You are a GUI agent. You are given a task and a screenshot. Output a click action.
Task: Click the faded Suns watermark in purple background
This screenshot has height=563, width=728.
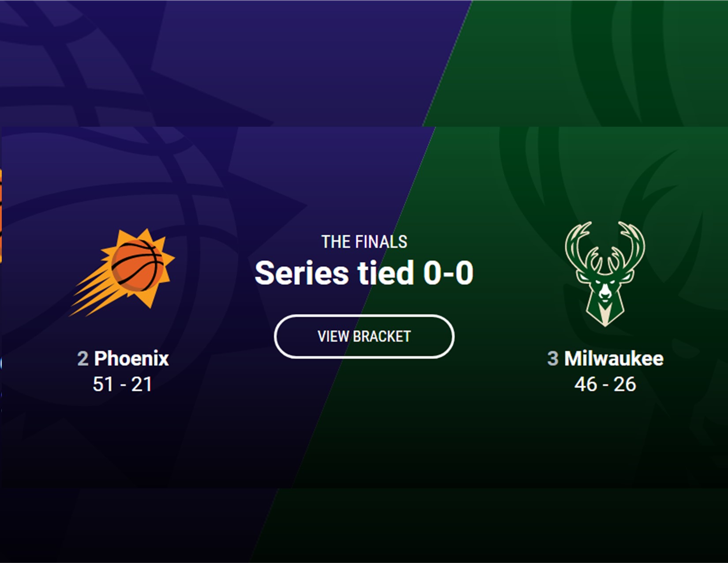132,221
